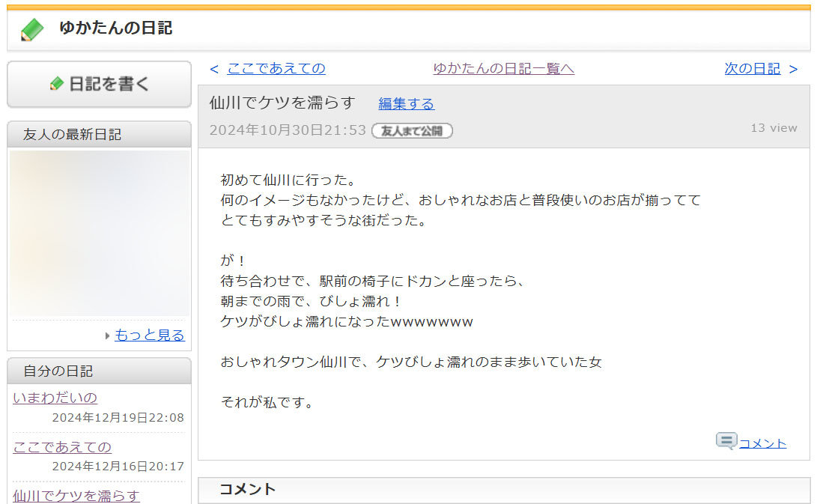Click the 友人まで公開 visibility badge
The height and width of the screenshot is (504, 820).
[x=412, y=130]
